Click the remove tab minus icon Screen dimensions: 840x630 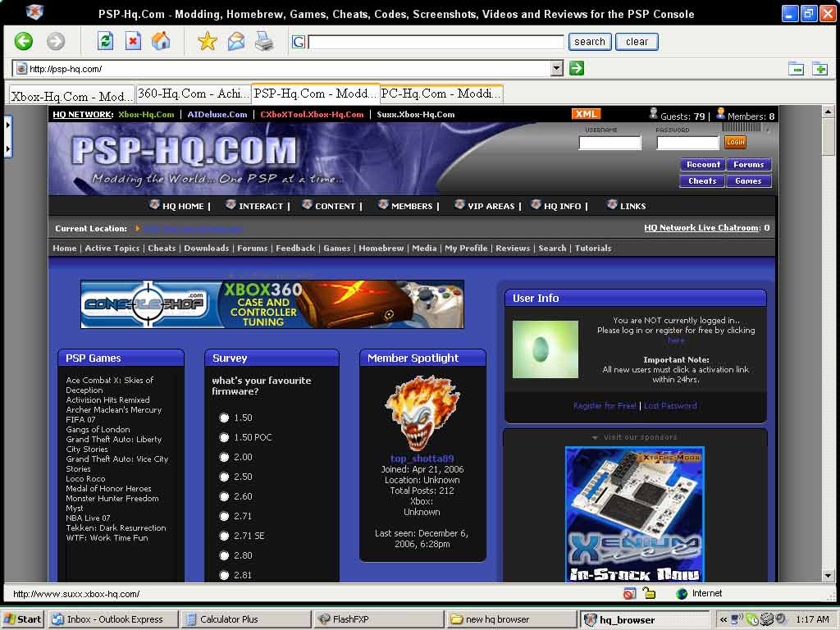coord(796,69)
